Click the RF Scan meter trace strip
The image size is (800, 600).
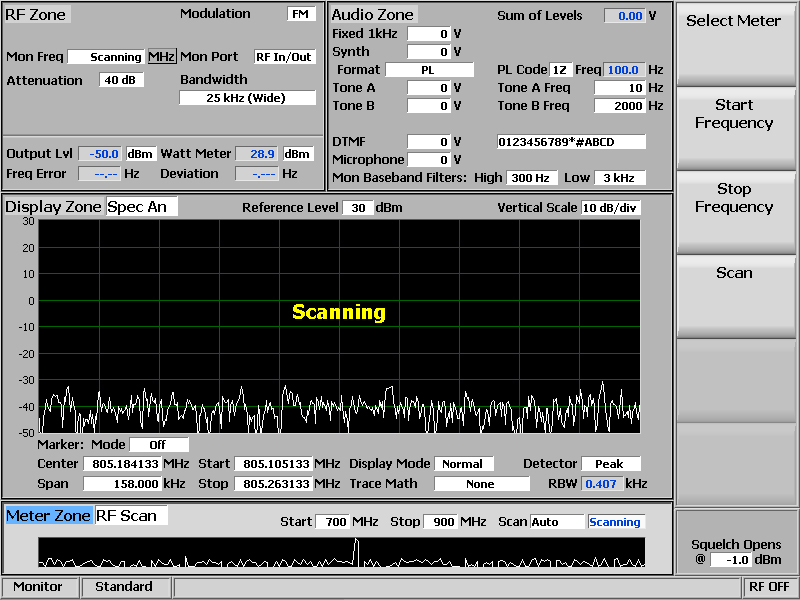[341, 552]
